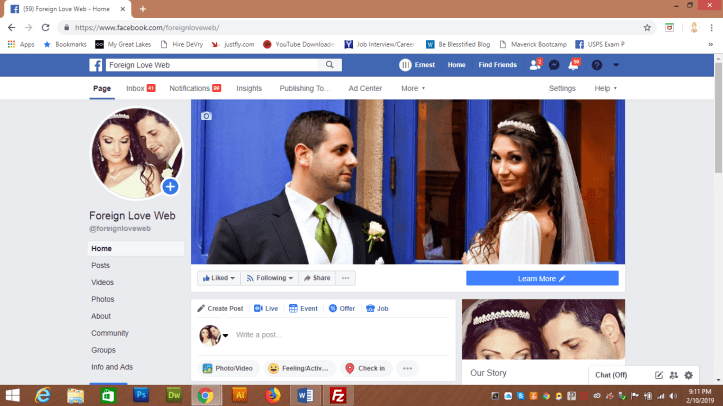
Task: Open Chrome menu three dots
Action: point(711,28)
